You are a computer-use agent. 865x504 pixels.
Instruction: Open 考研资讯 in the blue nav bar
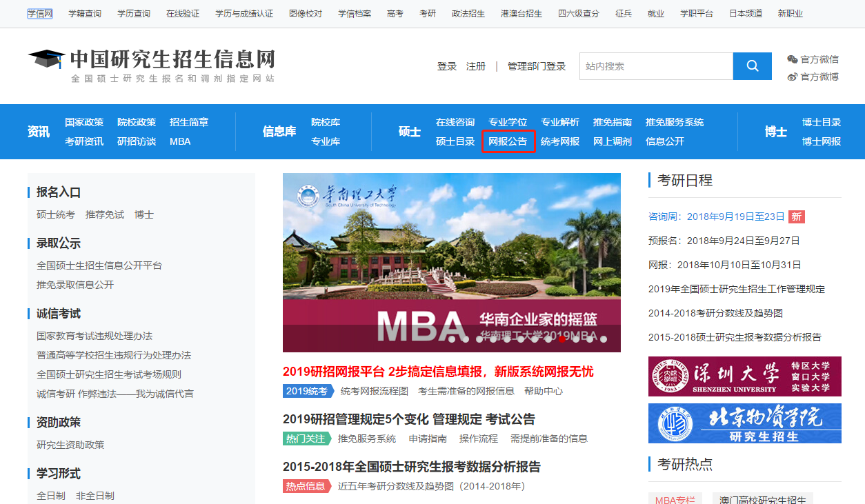click(84, 141)
